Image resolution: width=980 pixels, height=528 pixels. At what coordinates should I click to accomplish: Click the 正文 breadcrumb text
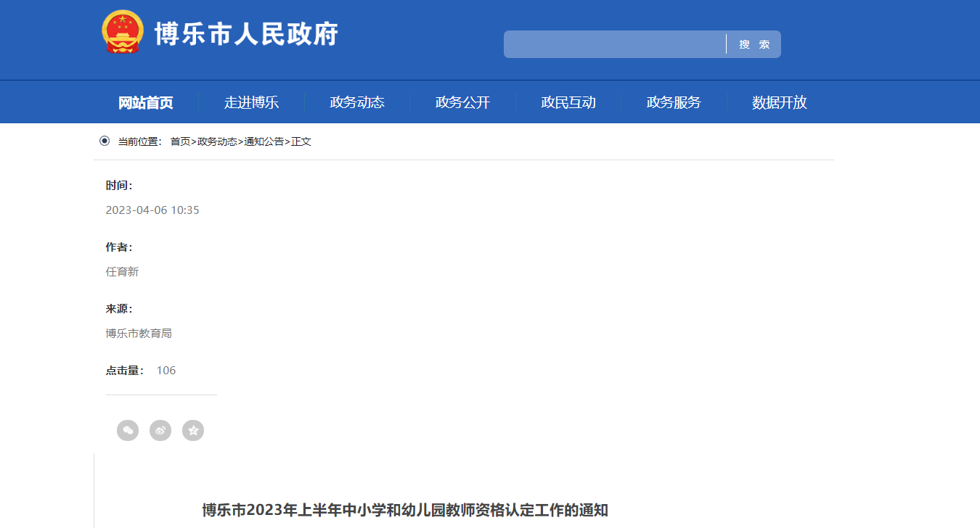(301, 141)
